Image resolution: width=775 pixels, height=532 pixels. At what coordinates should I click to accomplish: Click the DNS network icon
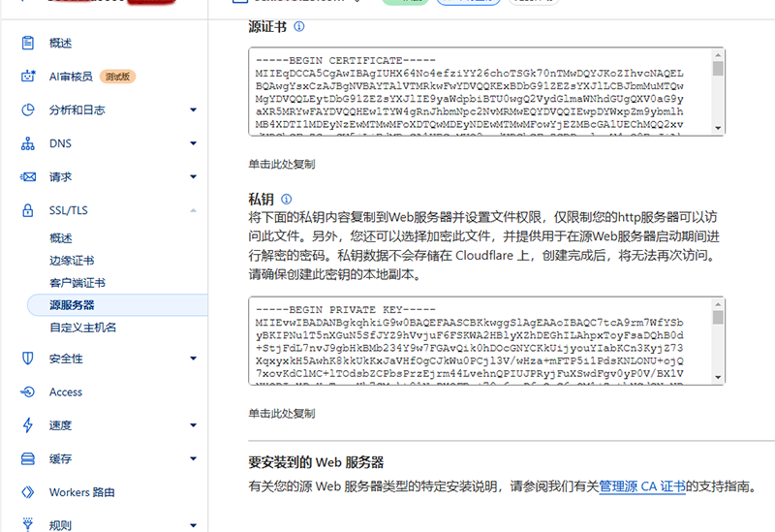(28, 143)
